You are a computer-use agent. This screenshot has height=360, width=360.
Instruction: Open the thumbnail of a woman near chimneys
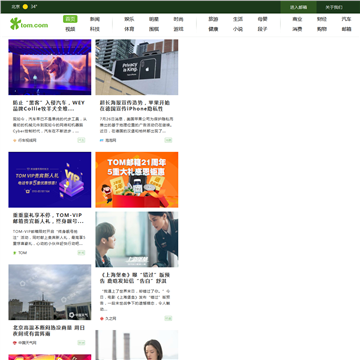(x=137, y=345)
